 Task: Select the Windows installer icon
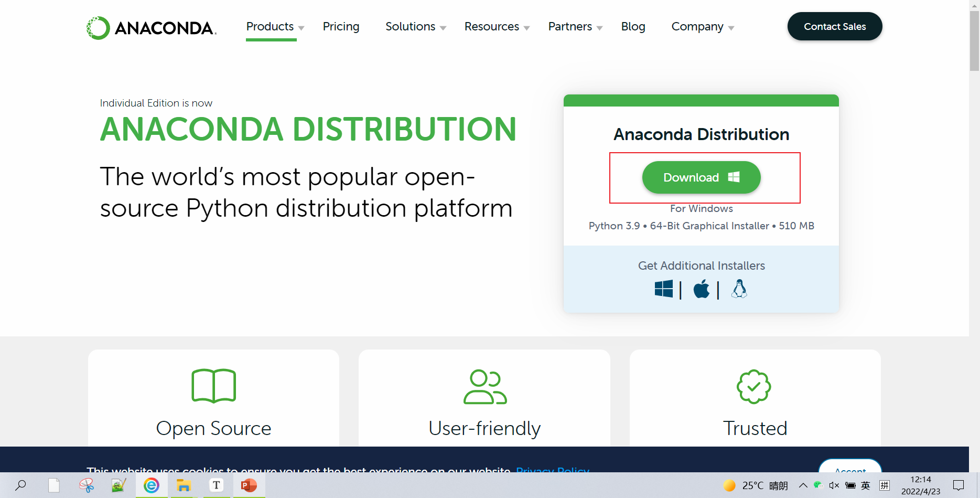tap(664, 289)
